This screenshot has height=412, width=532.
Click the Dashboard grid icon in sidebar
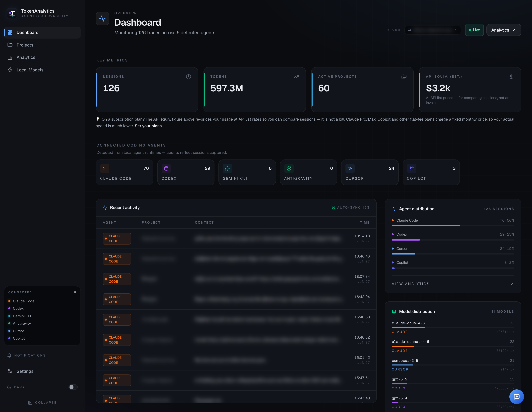[10, 32]
